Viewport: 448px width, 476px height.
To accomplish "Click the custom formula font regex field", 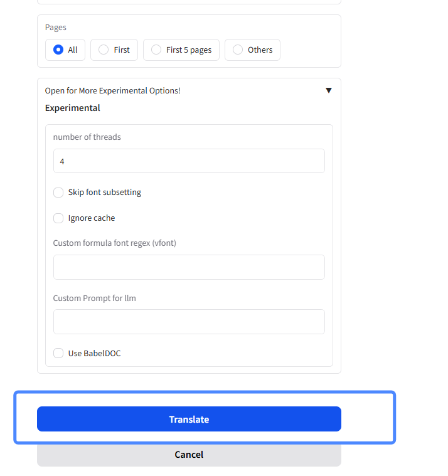I will click(189, 267).
